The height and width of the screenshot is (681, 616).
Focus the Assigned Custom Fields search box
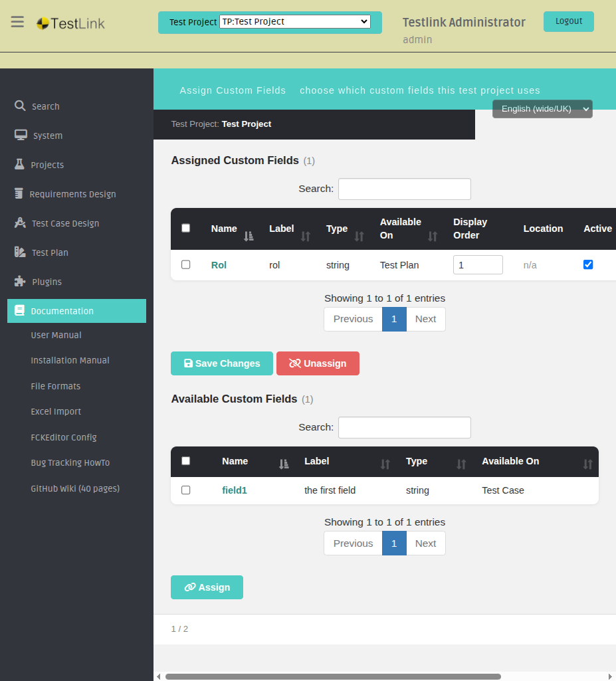(405, 189)
